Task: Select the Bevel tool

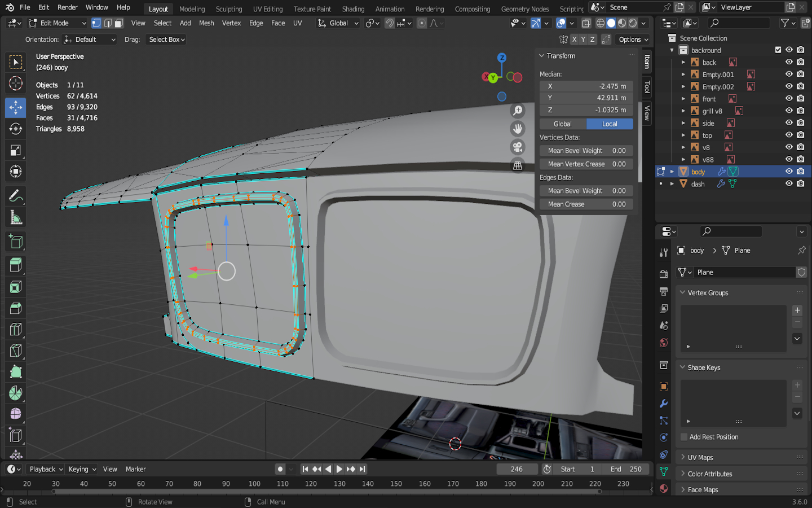Action: coord(16,308)
